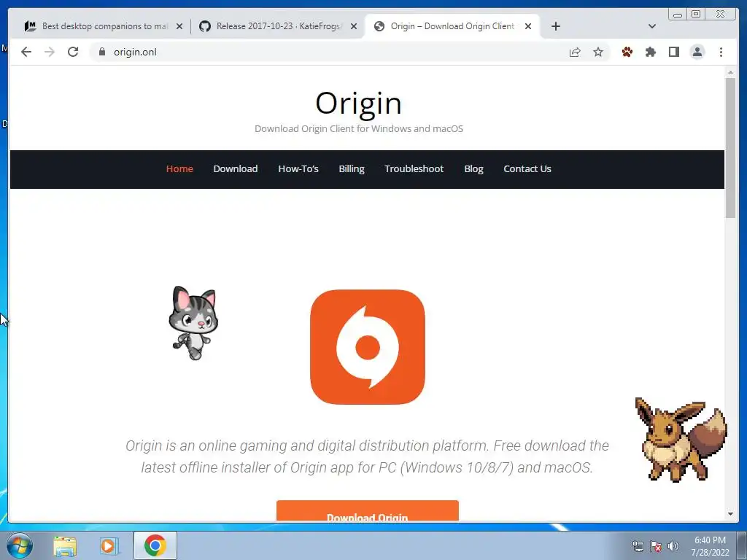Viewport: 747px width, 560px height.
Task: Close the GitHub Release tab
Action: 354,27
